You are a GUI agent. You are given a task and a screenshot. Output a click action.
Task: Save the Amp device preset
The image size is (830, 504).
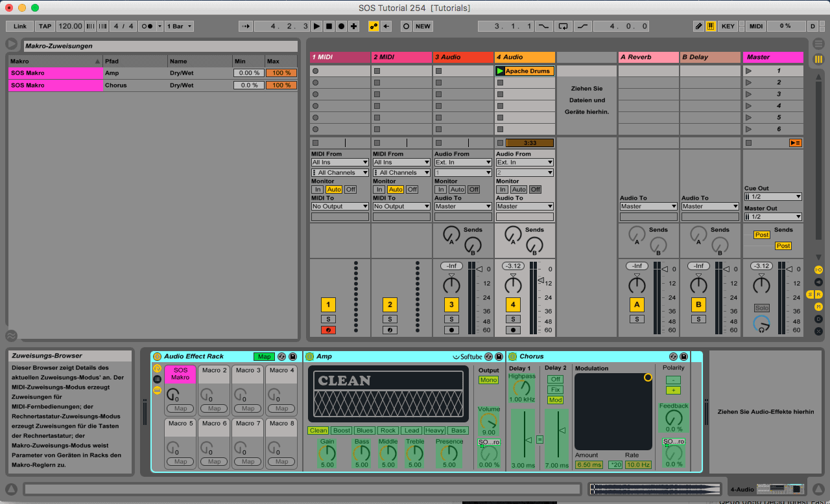(499, 356)
